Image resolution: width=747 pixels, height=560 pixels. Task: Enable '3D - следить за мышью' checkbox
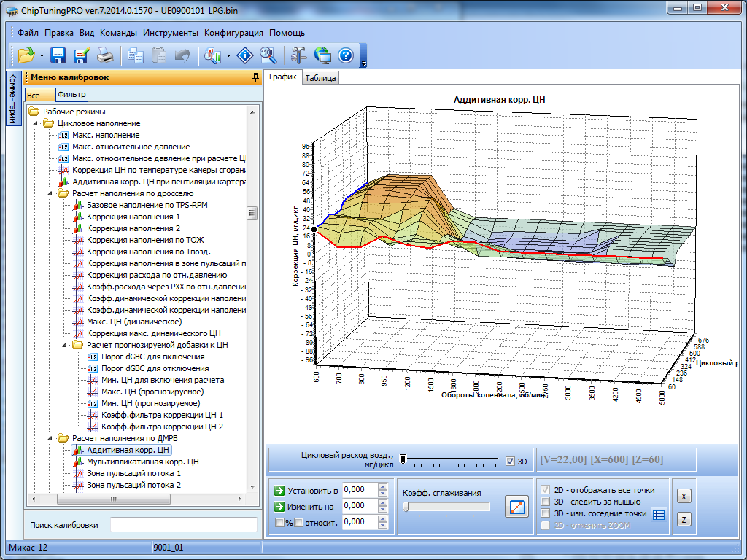[x=545, y=502]
